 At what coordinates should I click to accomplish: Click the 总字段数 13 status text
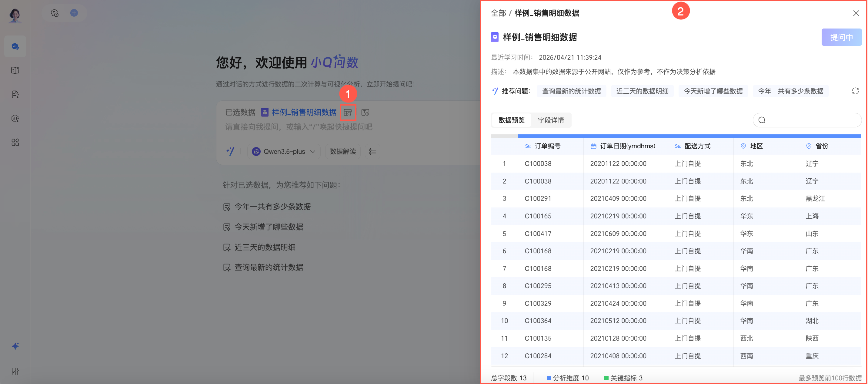click(509, 378)
